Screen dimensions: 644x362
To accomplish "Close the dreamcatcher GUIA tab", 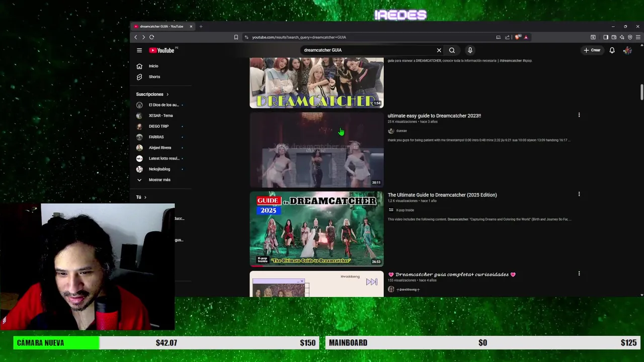I will [x=191, y=26].
